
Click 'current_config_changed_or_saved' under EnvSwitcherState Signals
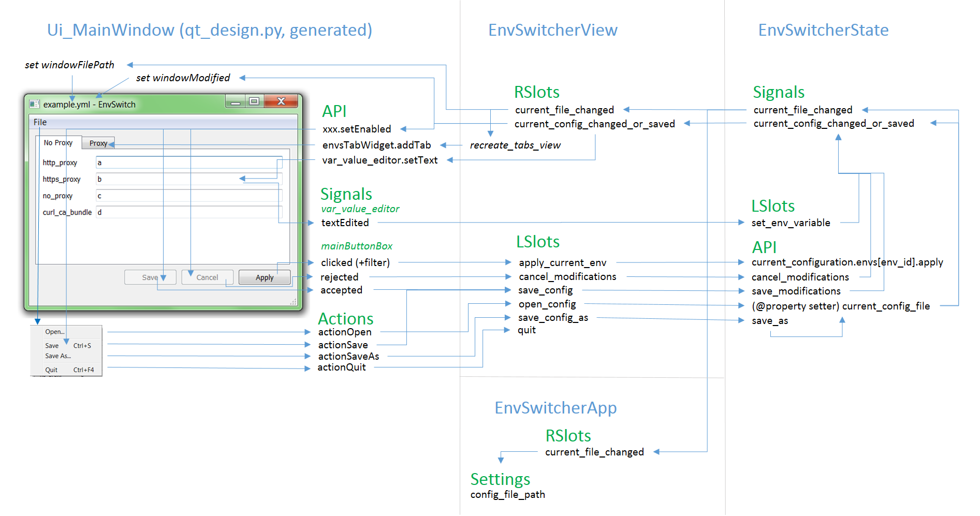[x=833, y=123]
